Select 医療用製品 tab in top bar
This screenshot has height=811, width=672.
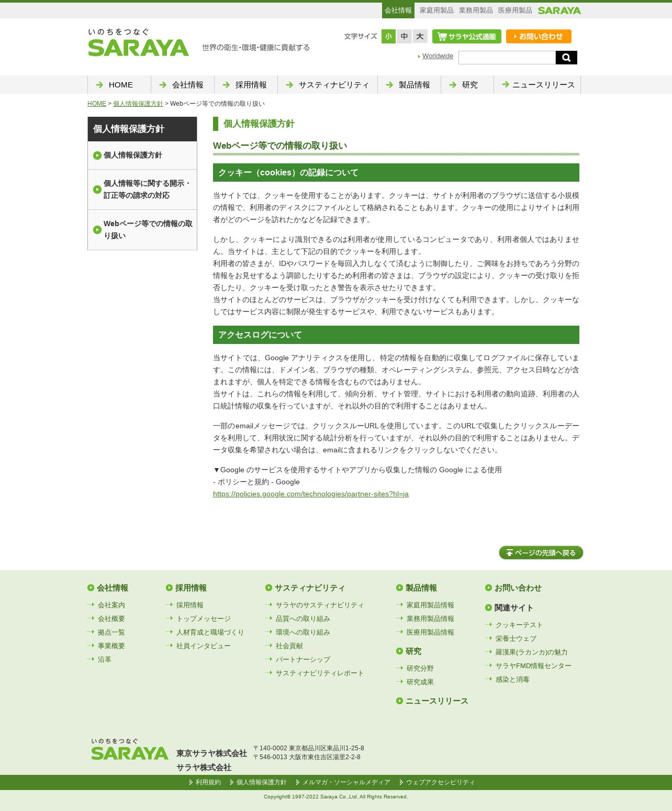pos(515,10)
